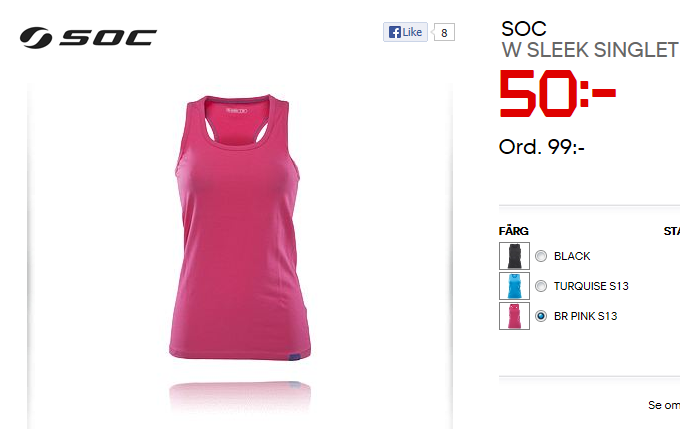The image size is (680, 429).
Task: Click the SOC wordmark in the header
Action: tap(108, 38)
